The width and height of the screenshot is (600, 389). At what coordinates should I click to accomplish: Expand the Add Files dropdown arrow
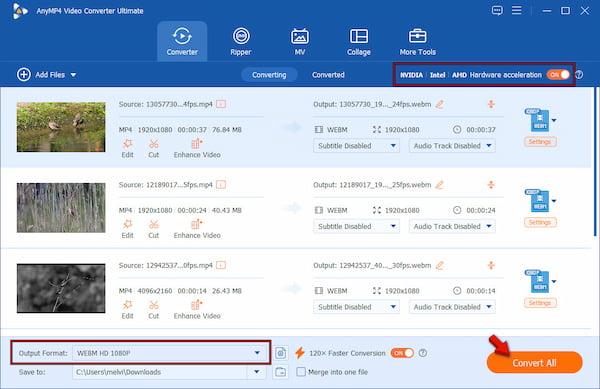click(x=73, y=75)
